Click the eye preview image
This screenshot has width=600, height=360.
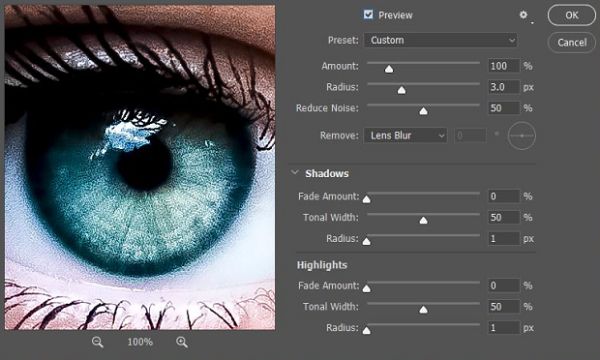point(140,167)
